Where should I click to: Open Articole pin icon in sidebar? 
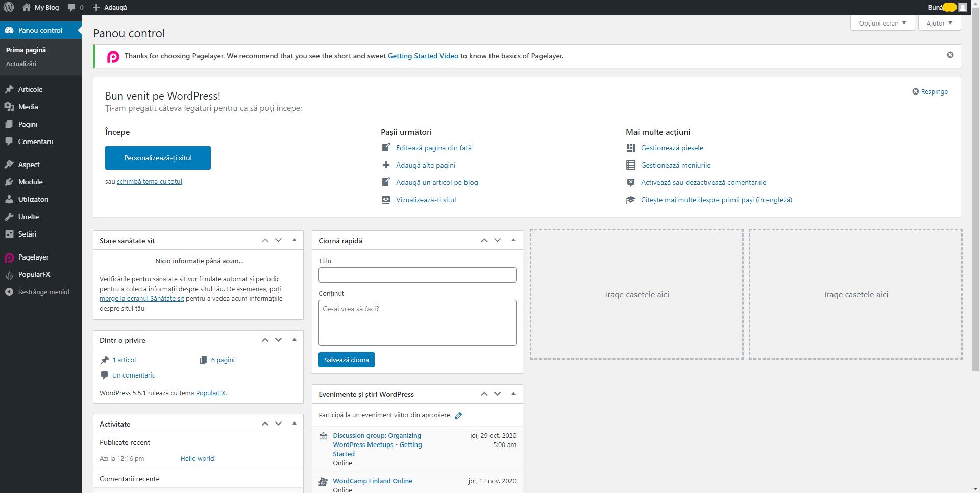[9, 89]
